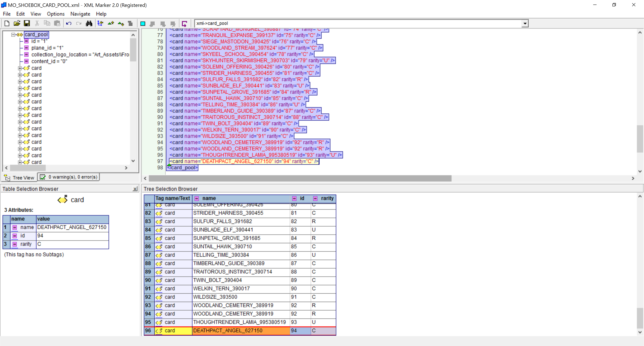
Task: Open the Navigate menu
Action: pos(80,14)
